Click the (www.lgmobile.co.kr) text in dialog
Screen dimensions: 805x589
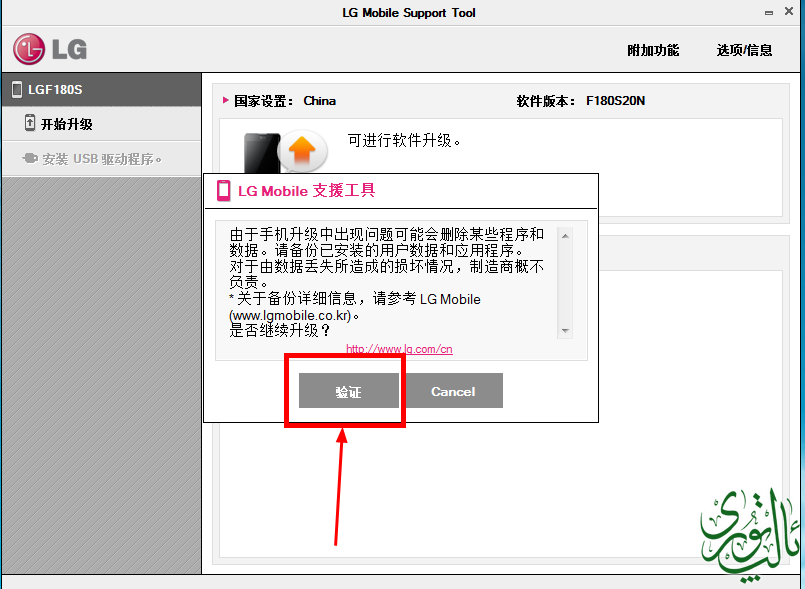pyautogui.click(x=290, y=315)
